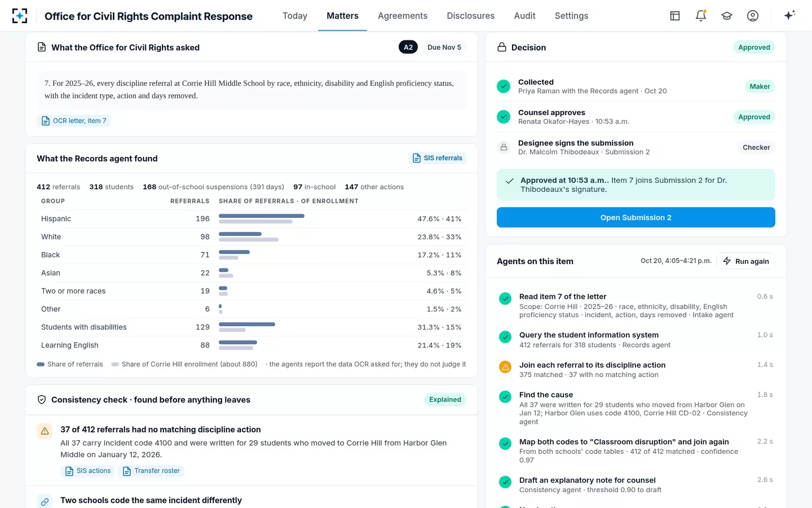Open the Audit tab
812x508 pixels.
coord(525,16)
